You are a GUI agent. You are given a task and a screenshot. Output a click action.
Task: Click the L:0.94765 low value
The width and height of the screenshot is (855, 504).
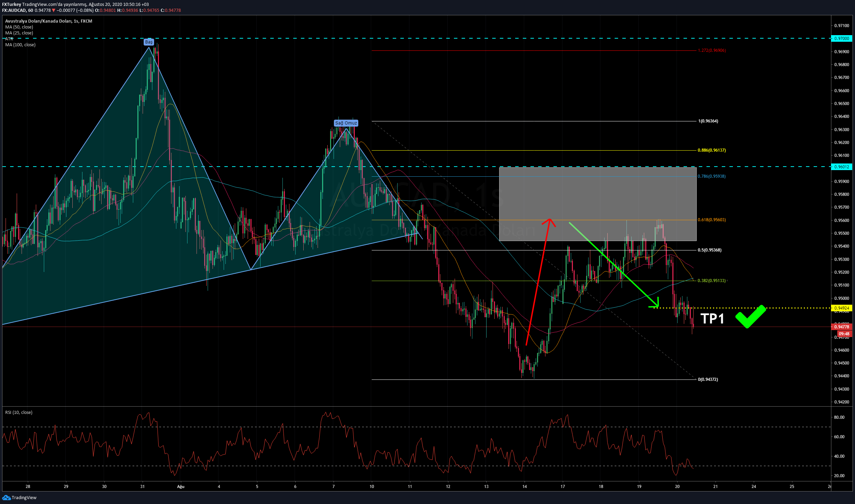point(149,10)
